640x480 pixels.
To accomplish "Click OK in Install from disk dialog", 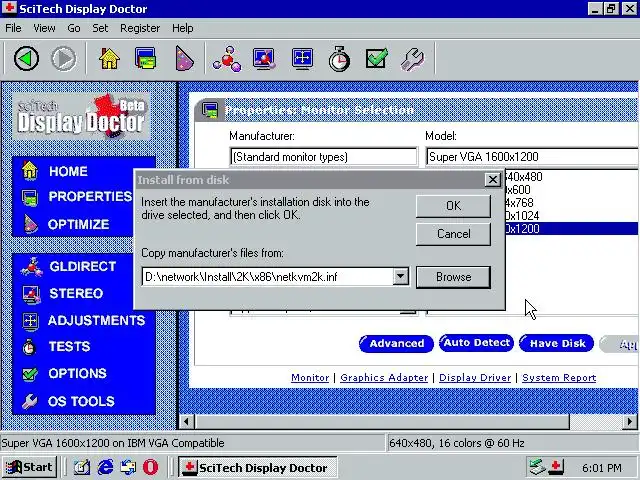I will click(453, 206).
